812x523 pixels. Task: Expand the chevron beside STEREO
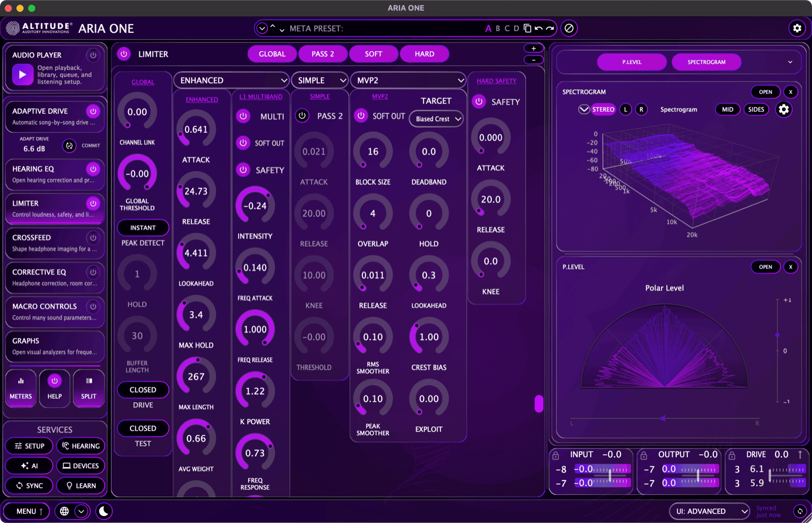click(583, 109)
